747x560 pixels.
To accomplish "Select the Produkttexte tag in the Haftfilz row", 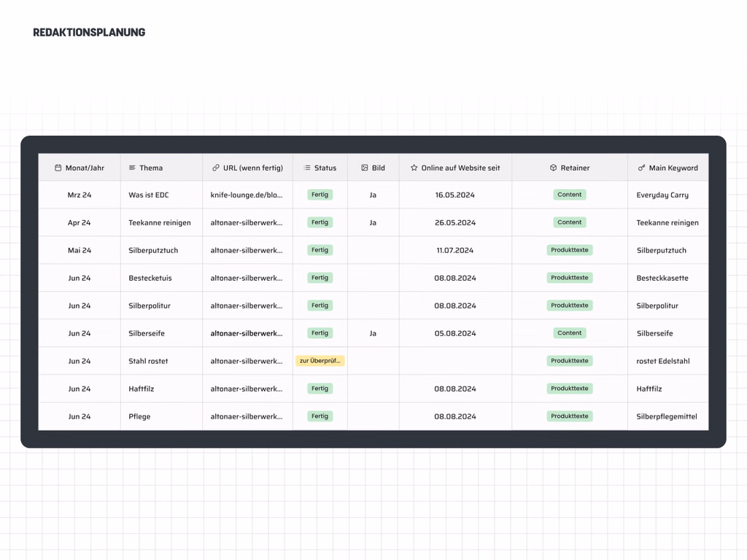I will [x=570, y=389].
